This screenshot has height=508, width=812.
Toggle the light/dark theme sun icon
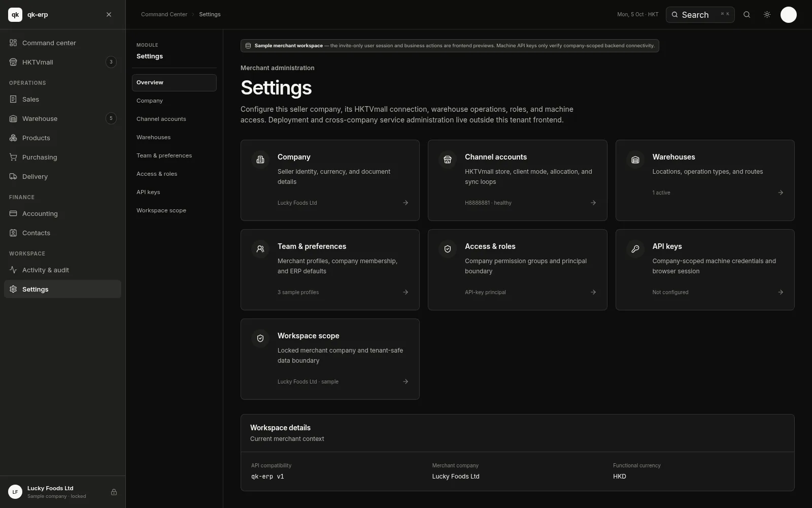point(767,15)
